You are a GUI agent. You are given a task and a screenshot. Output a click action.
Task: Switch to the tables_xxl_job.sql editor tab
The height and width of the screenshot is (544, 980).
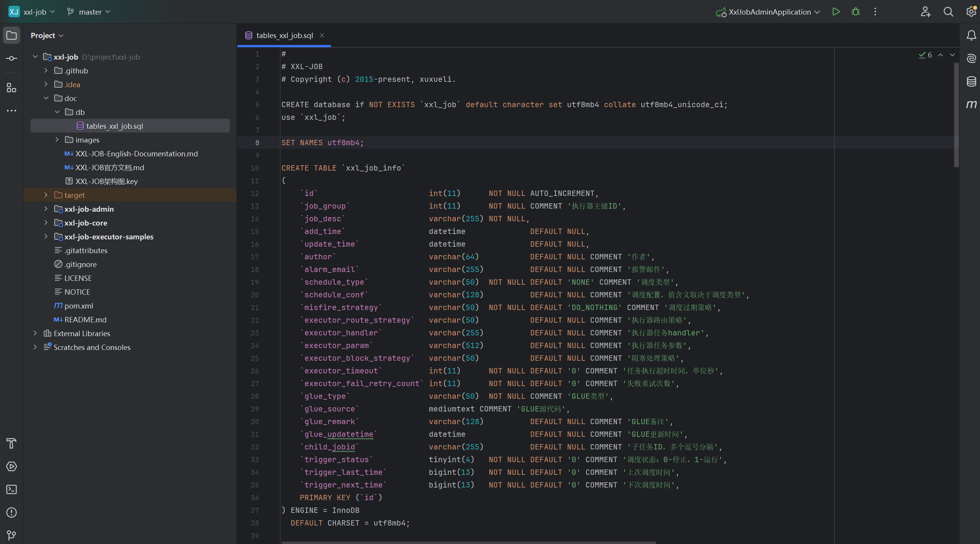pos(284,35)
